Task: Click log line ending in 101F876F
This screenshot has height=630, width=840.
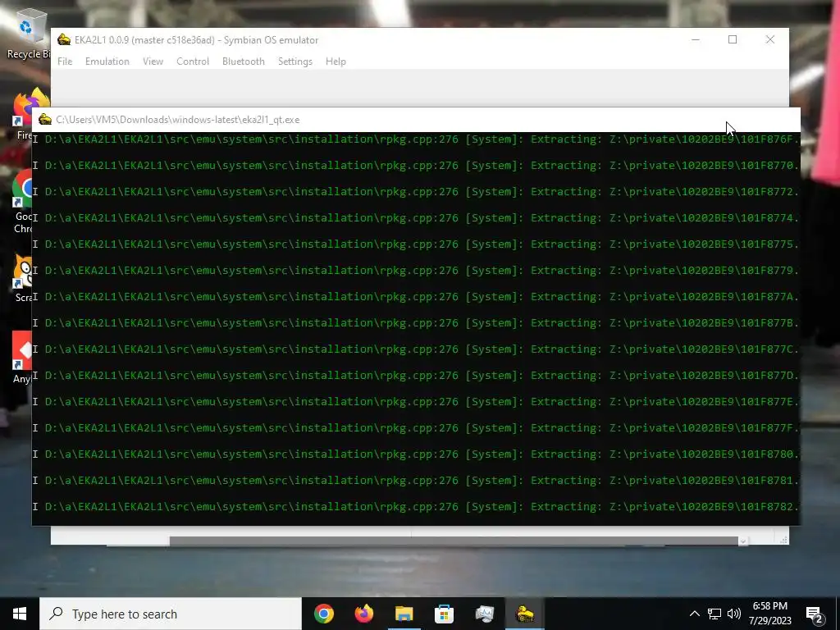Action: 416,139
